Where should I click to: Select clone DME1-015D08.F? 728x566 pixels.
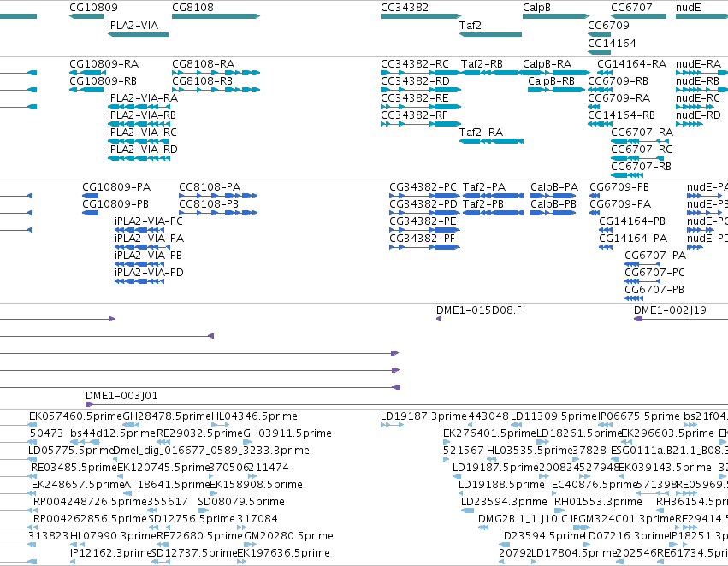479,310
